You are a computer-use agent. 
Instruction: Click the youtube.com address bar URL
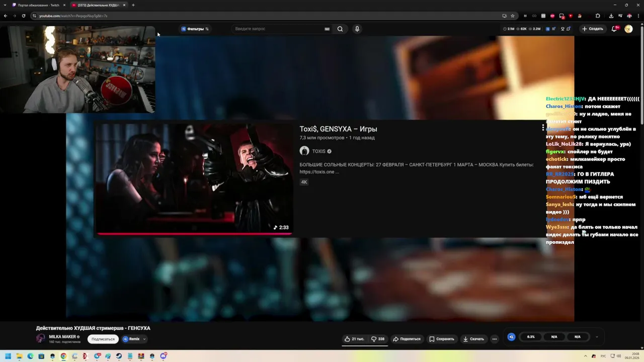(73, 16)
